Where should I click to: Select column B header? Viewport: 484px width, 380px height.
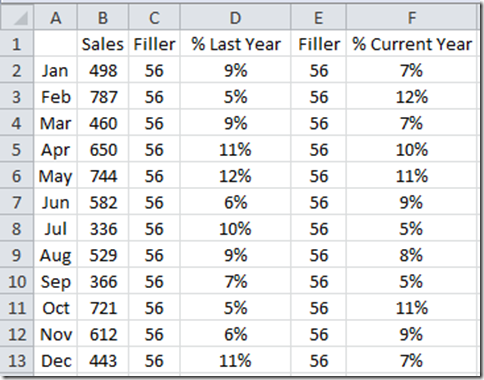coord(103,18)
